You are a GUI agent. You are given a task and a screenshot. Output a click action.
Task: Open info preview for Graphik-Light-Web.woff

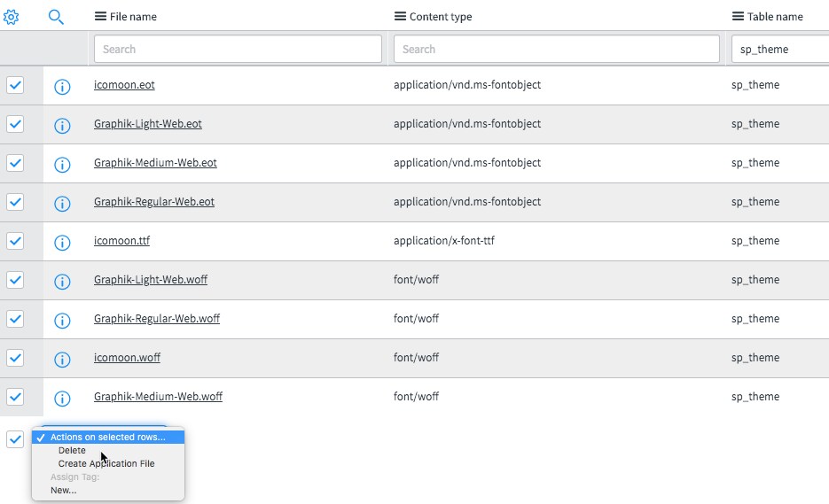point(62,281)
